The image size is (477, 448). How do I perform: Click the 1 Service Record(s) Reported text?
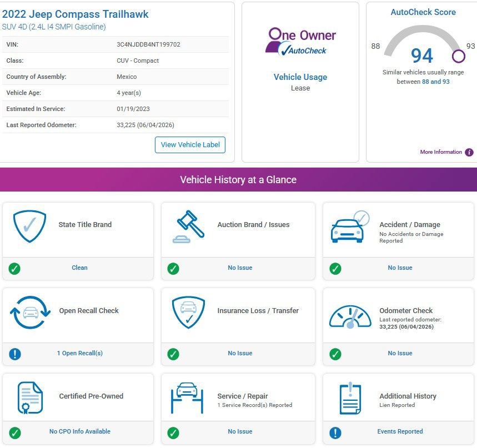pos(255,405)
